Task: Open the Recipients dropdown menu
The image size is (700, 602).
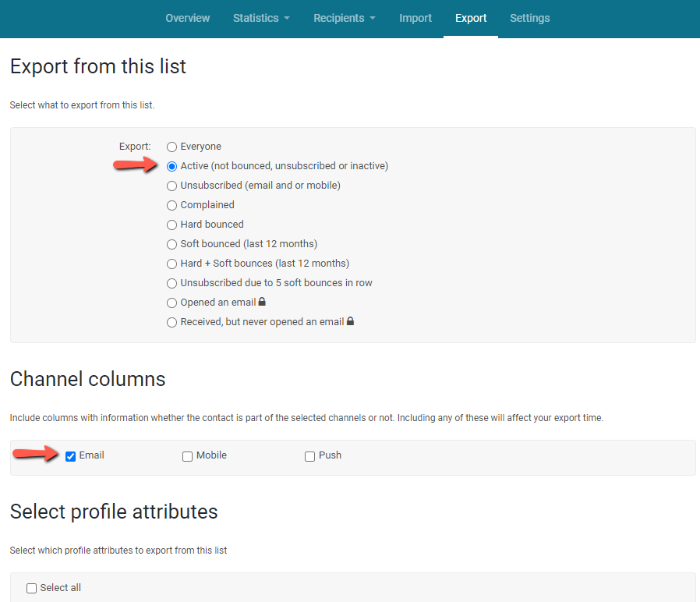Action: coord(344,18)
